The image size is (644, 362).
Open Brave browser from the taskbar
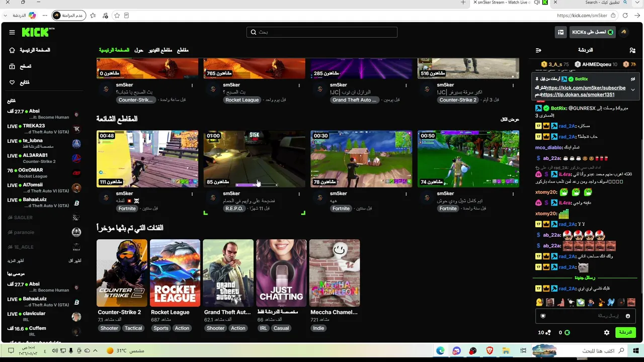(x=490, y=350)
